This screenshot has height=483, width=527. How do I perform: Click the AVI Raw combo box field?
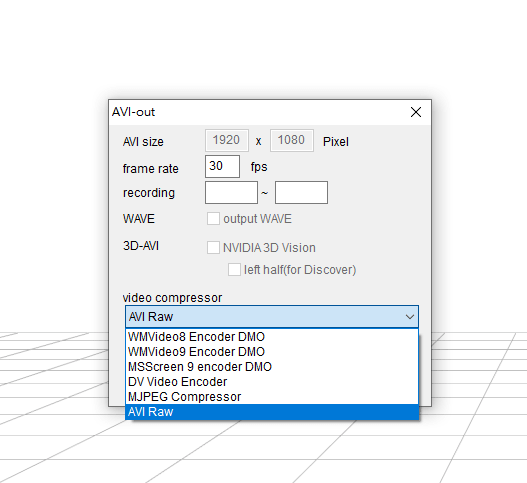click(x=272, y=317)
